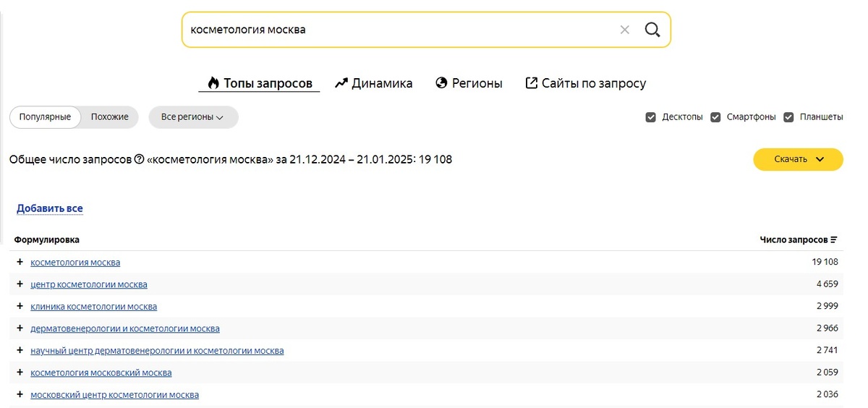Open the Динамика tab
The image size is (868, 408).
click(x=374, y=83)
